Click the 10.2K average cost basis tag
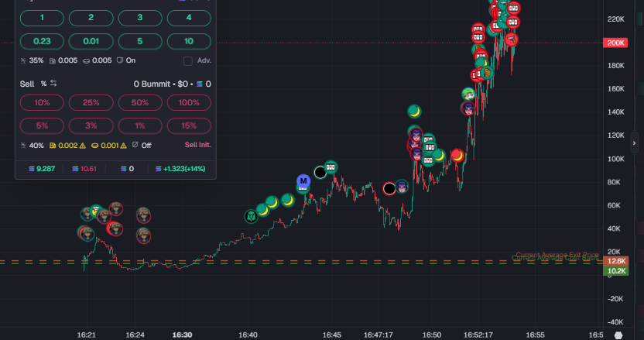 (x=616, y=270)
